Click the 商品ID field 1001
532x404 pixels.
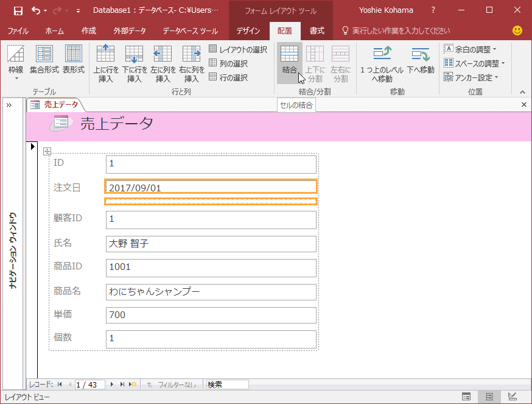point(211,268)
